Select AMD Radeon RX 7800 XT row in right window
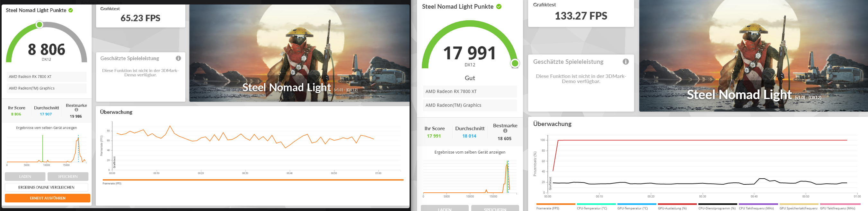 pos(470,91)
